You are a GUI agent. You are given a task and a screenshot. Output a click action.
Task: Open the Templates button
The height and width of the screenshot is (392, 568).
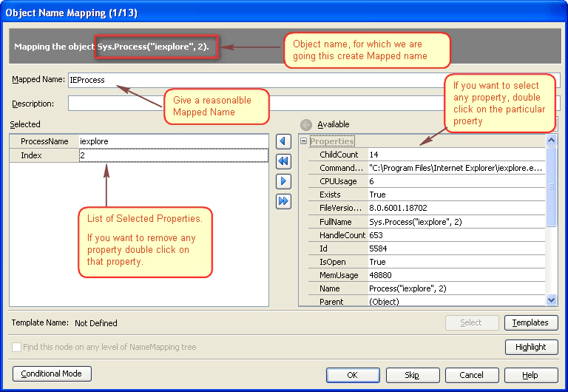(530, 322)
